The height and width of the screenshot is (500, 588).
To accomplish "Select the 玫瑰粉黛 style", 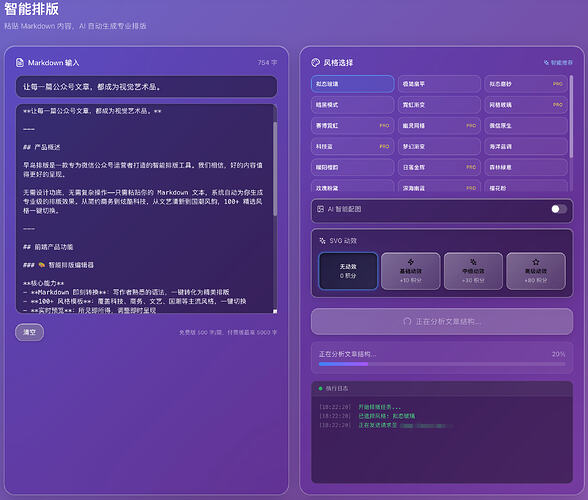I will 352,186.
